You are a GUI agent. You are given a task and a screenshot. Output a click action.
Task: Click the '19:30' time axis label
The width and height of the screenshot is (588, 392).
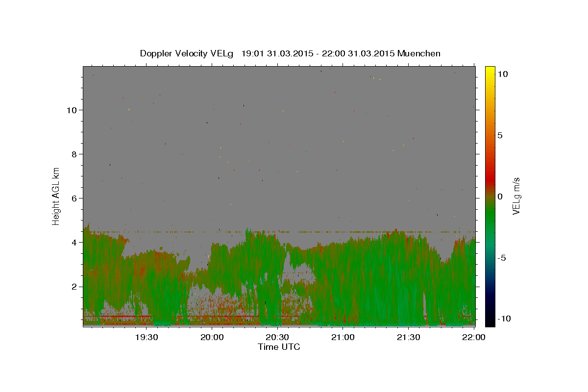click(x=147, y=337)
